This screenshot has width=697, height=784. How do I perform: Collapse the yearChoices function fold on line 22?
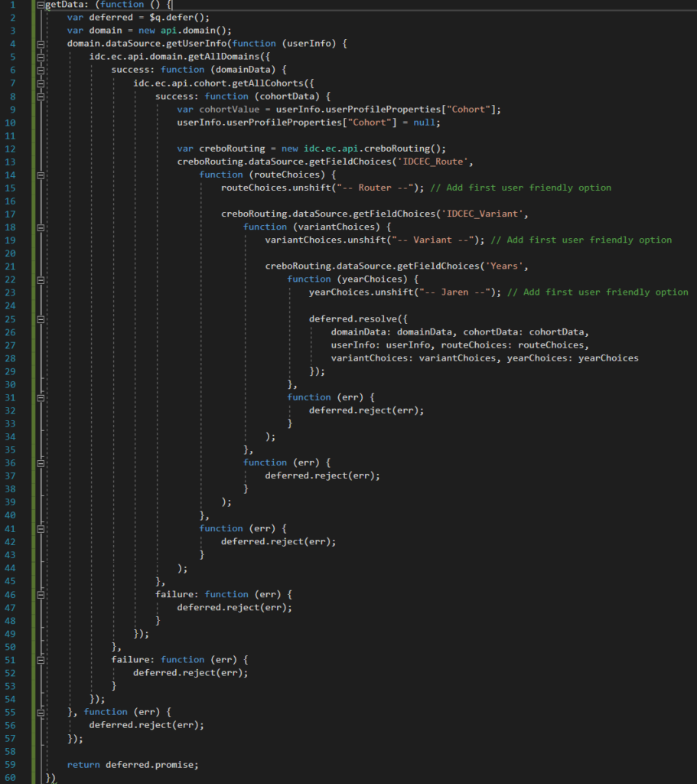41,280
